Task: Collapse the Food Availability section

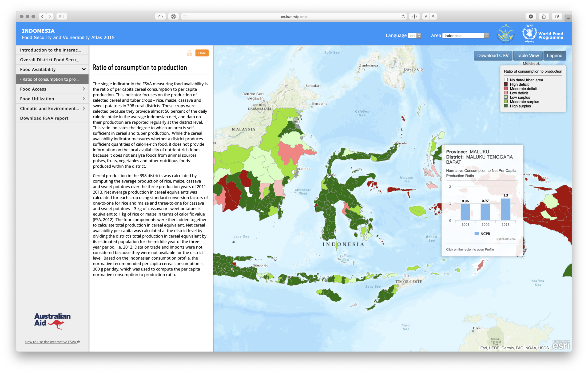Action: [52, 69]
